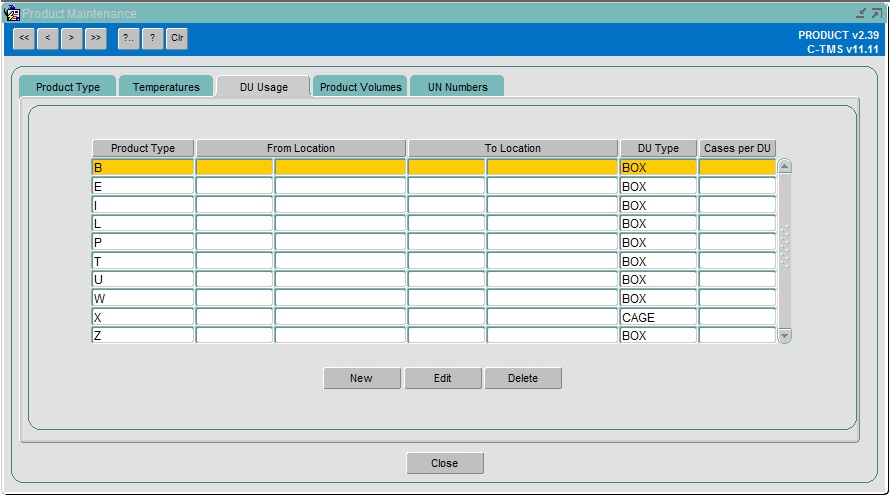
Task: Go to first record using << button
Action: point(24,39)
